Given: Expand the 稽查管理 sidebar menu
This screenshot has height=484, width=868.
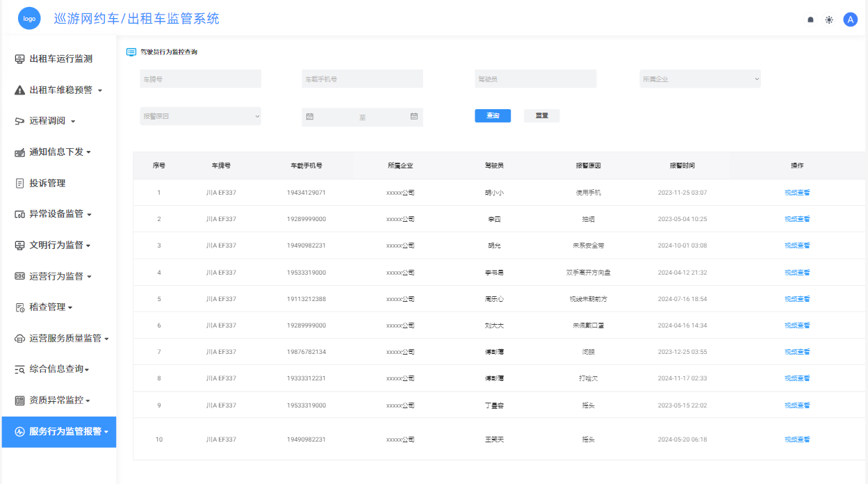Looking at the screenshot, I should click(x=51, y=307).
